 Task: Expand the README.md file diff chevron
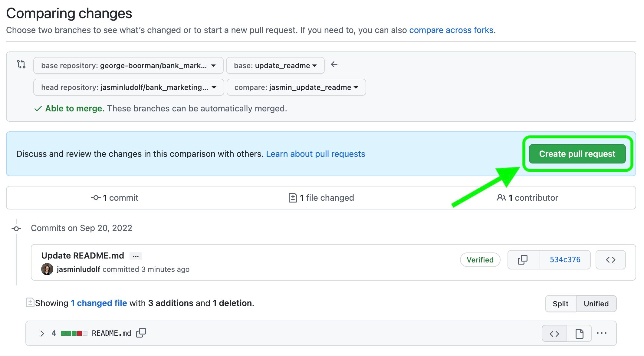pos(42,333)
